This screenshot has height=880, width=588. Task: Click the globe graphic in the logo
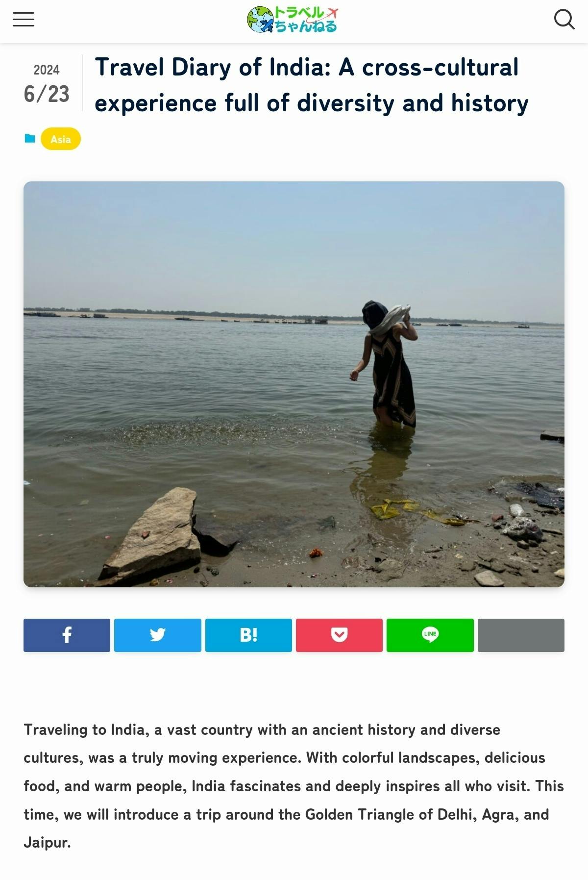pos(260,20)
